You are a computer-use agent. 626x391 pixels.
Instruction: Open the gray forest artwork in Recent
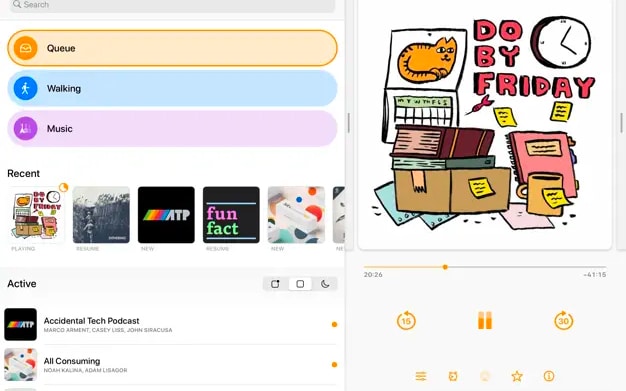(101, 215)
